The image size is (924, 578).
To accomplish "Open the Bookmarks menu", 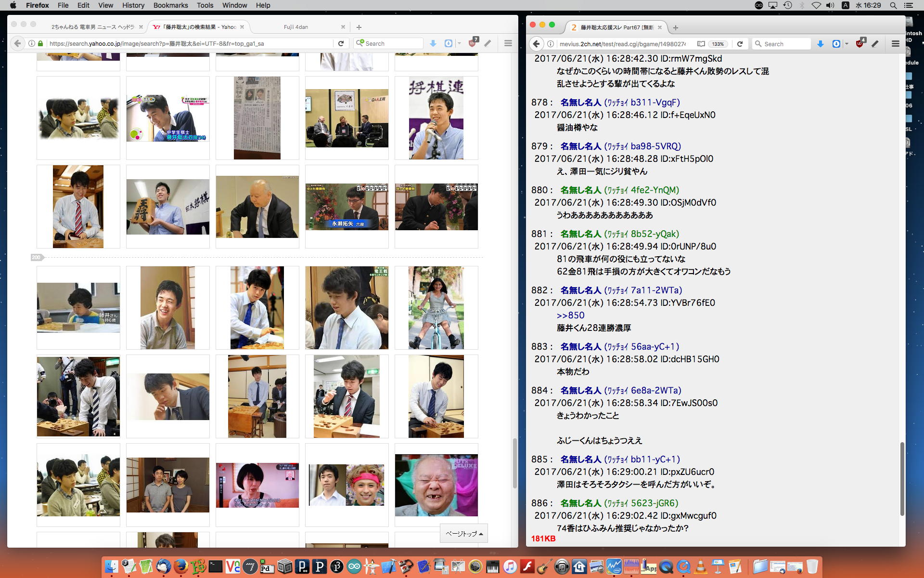I will coord(170,5).
